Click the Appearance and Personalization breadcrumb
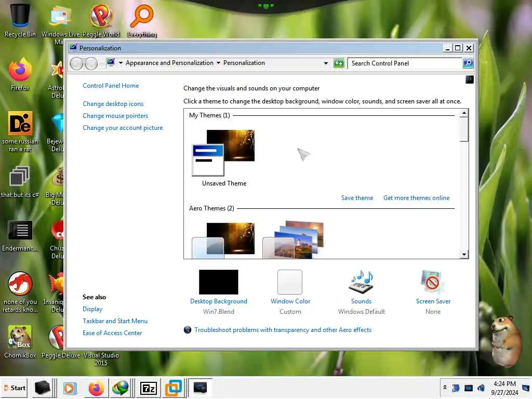Image resolution: width=532 pixels, height=399 pixels. point(169,63)
